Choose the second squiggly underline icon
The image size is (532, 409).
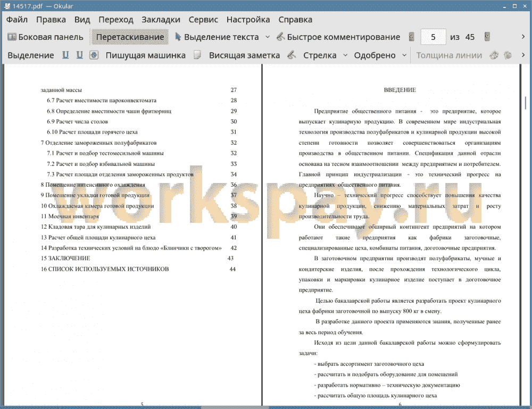79,55
